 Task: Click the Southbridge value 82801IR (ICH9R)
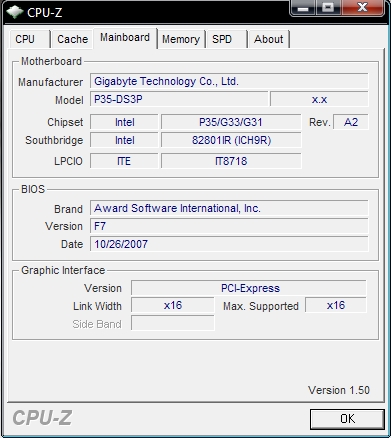tap(231, 140)
